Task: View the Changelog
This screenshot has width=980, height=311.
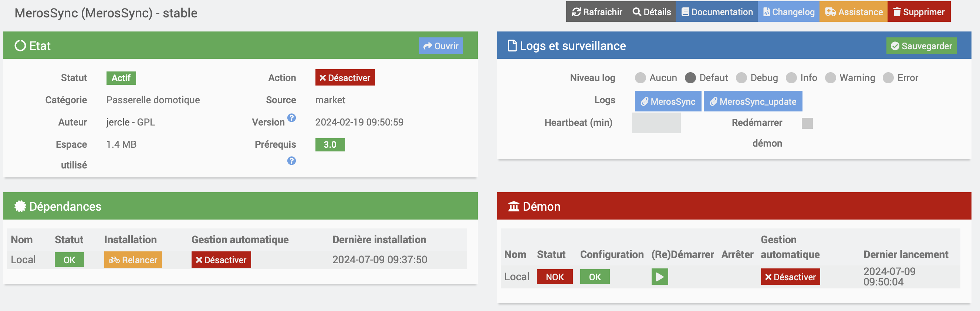Action: click(789, 12)
